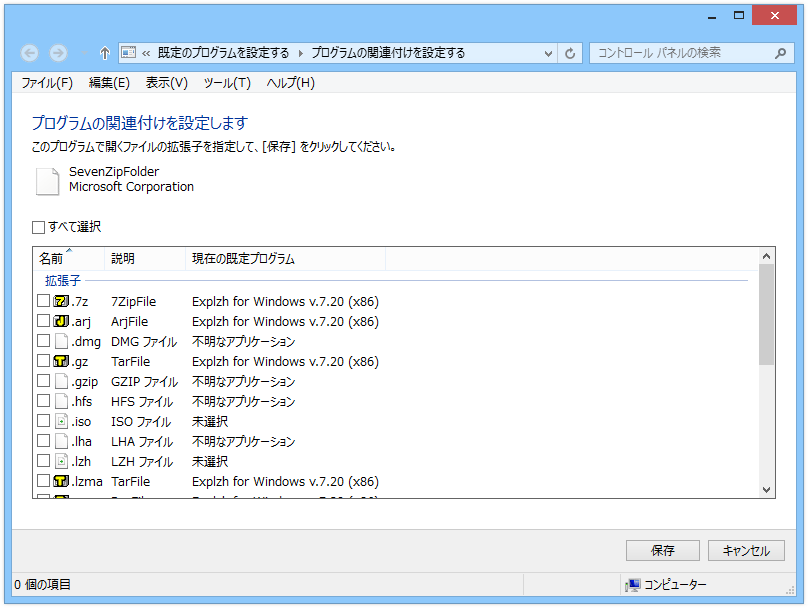809x610 pixels.
Task: Select the LZH ファイル description
Action: (142, 461)
